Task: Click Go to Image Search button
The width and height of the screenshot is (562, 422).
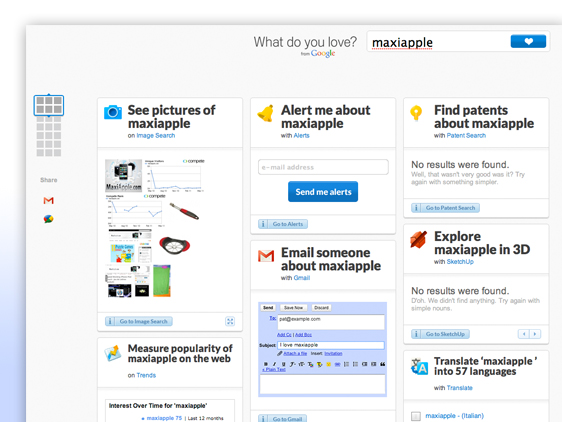Action: pos(139,321)
